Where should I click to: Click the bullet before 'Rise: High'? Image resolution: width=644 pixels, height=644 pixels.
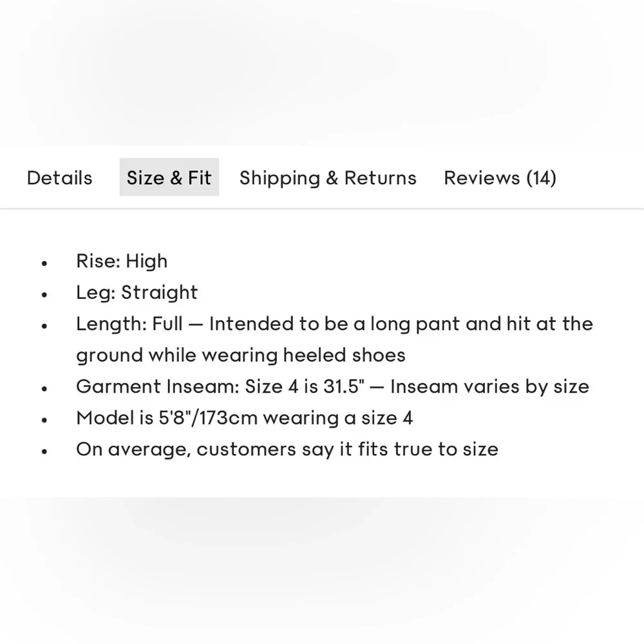(x=44, y=263)
